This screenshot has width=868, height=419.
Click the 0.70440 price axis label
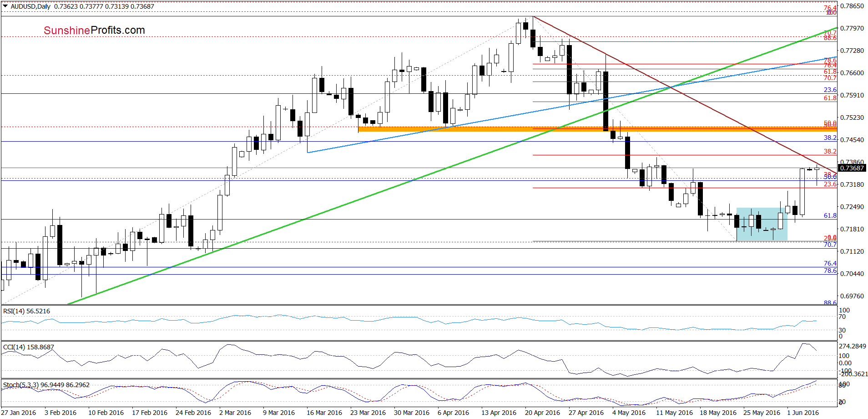pos(852,274)
